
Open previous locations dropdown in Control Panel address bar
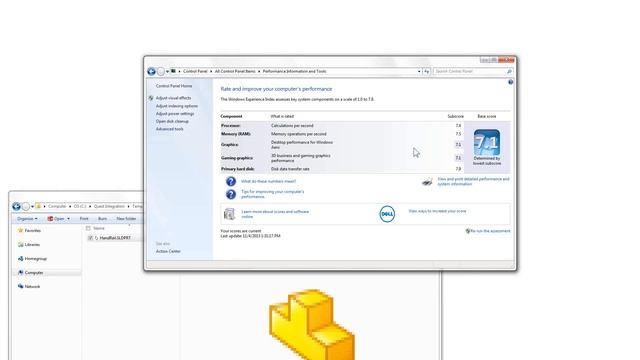coord(419,71)
